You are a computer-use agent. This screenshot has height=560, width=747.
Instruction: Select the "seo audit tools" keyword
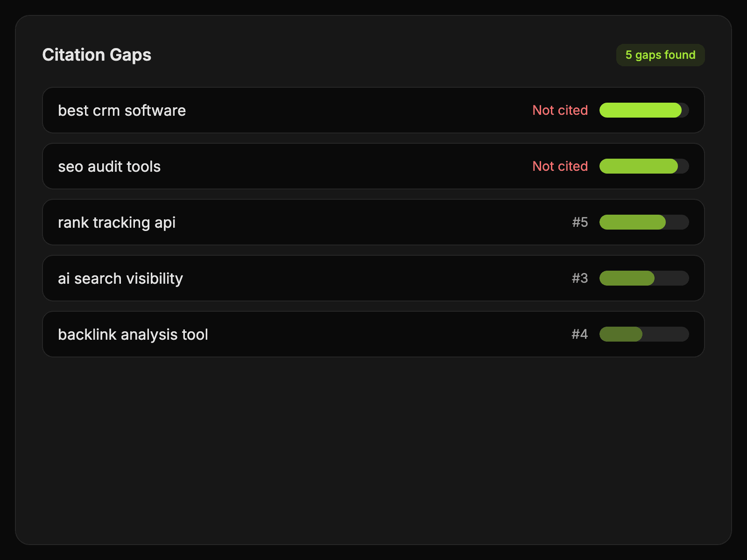(x=109, y=167)
